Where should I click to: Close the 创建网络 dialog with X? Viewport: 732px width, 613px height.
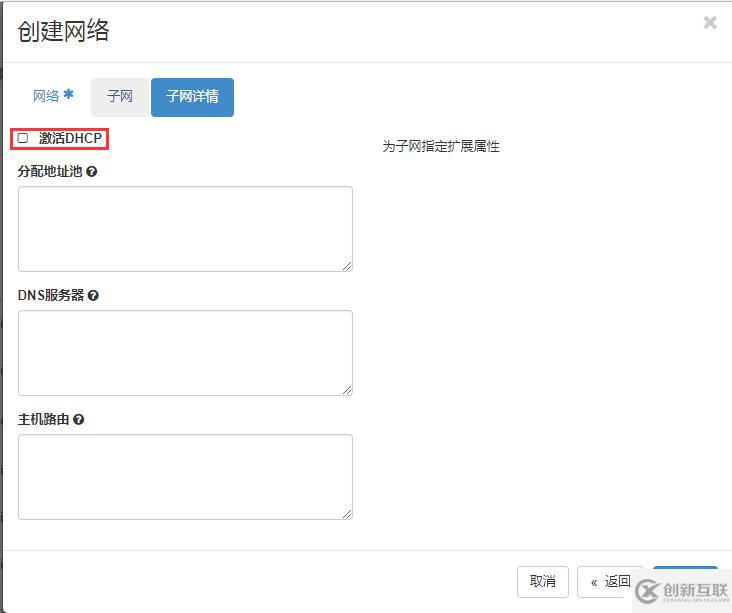pyautogui.click(x=710, y=22)
